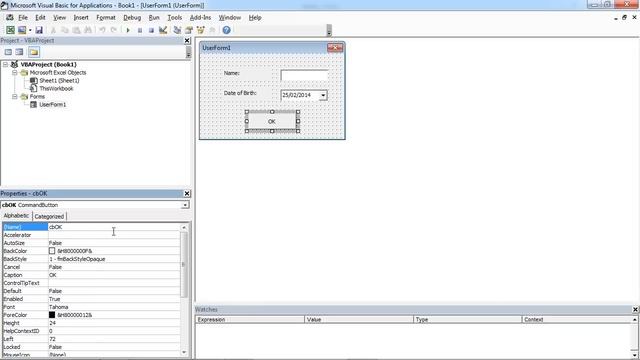
Task: Click the Toolbox icon in the toolbar
Action: coord(212,30)
